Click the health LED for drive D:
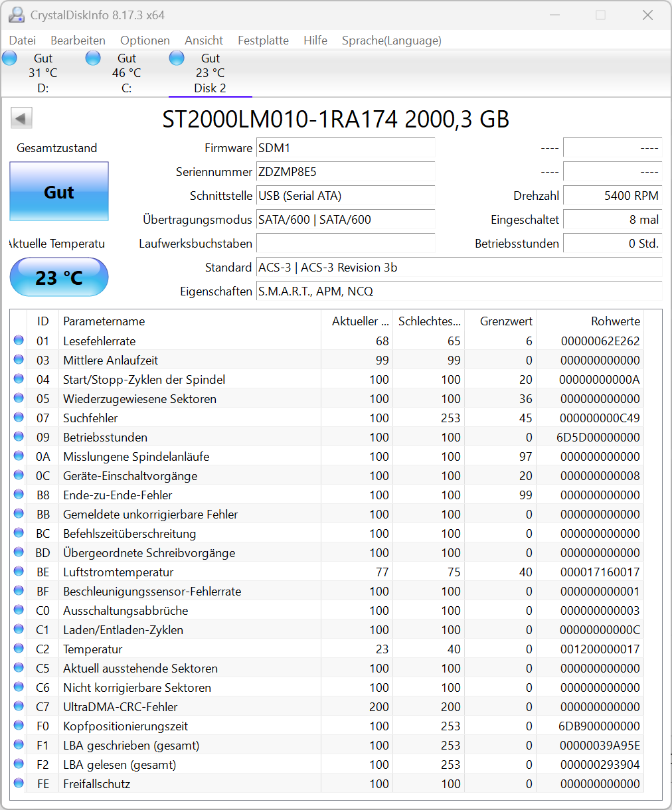 pyautogui.click(x=9, y=58)
